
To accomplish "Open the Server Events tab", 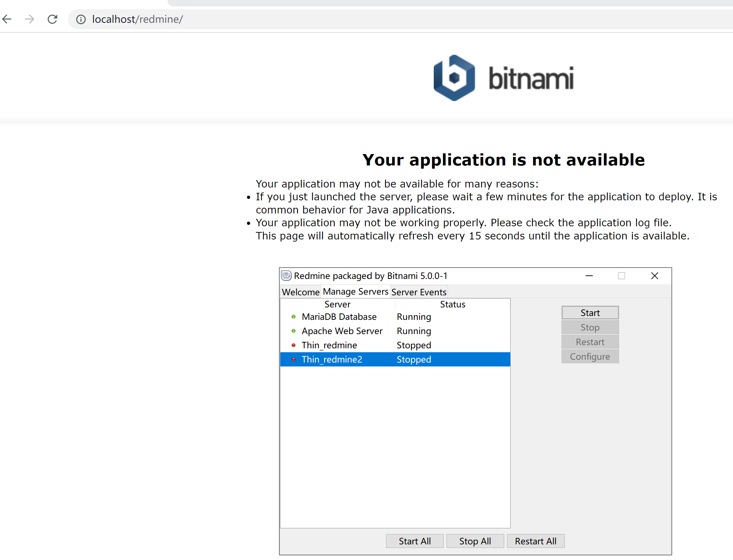I will click(419, 292).
